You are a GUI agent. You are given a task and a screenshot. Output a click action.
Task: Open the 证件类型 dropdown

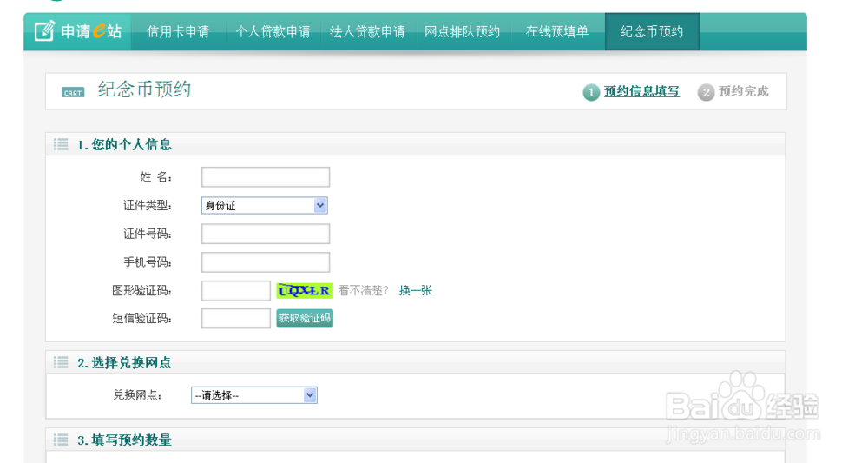tap(265, 206)
